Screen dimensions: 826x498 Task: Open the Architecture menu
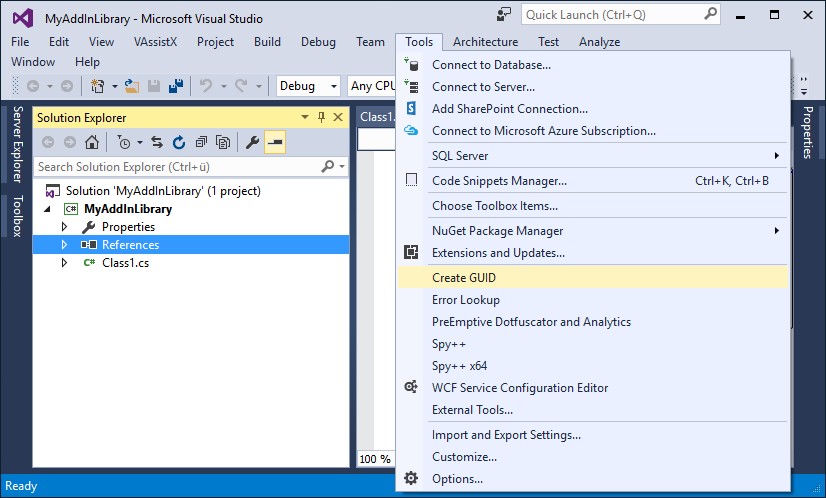[x=485, y=42]
